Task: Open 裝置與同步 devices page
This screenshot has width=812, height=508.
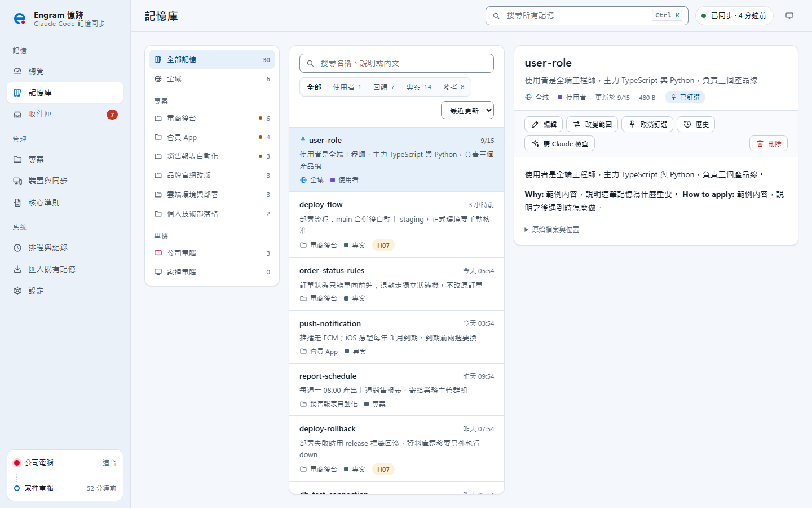Action: point(65,181)
